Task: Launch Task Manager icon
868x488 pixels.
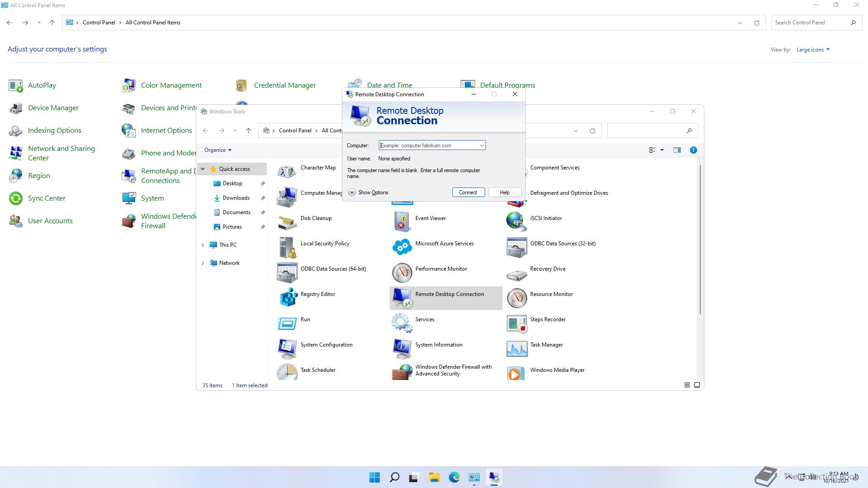Action: pos(517,348)
